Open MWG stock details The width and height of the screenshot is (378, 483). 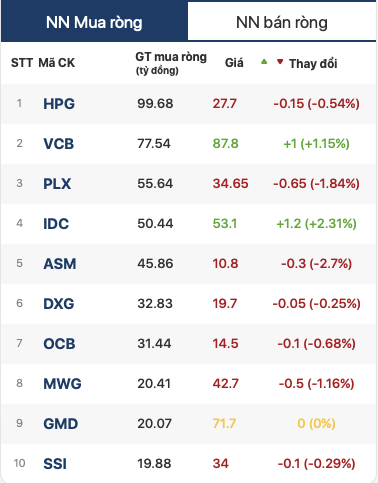pyautogui.click(x=62, y=384)
